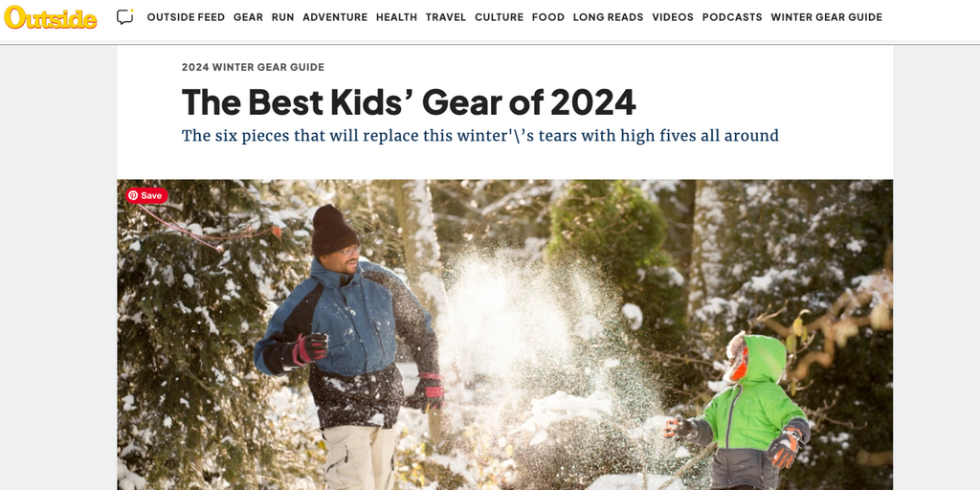Click the Best Kids' Gear of 2024 headline
This screenshot has height=490, width=980.
[409, 101]
